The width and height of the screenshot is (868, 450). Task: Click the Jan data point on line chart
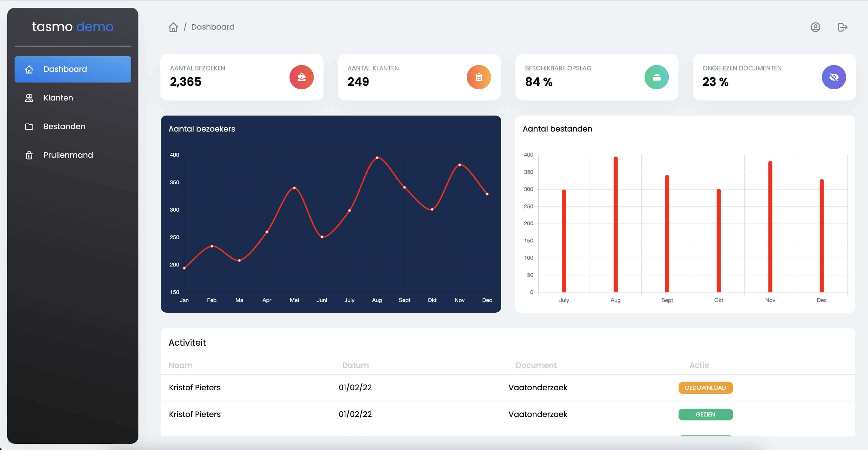tap(184, 268)
